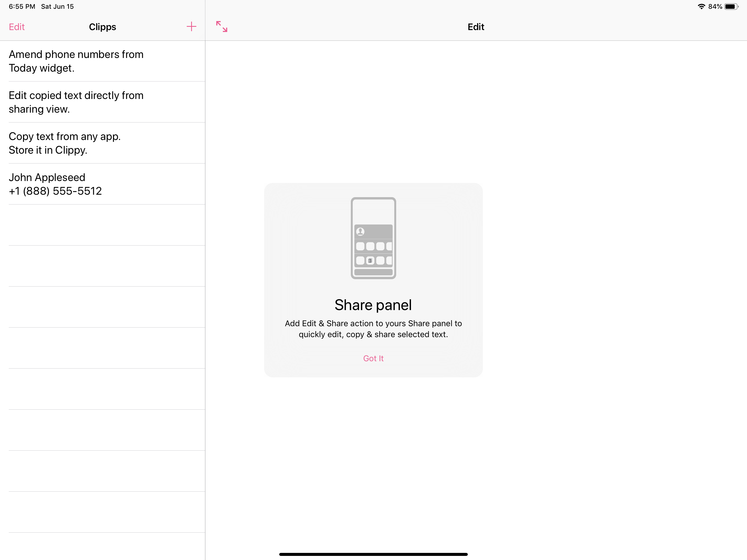Tap the battery status icon
This screenshot has height=560, width=747.
(731, 6)
